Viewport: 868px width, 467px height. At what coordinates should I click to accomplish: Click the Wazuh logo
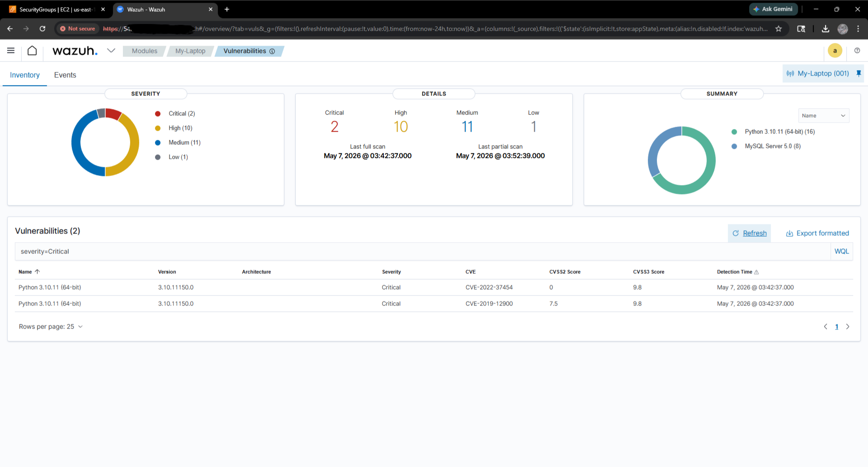[75, 51]
